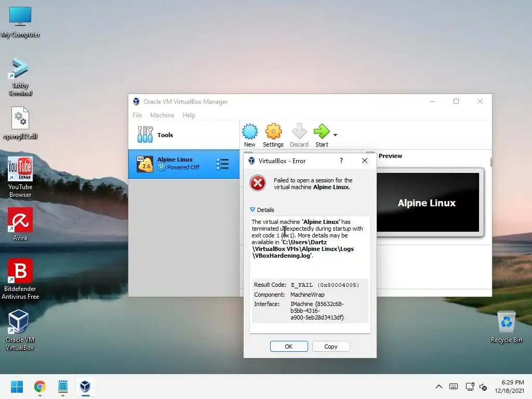Open the Windows Start menu
Image resolution: width=532 pixels, height=399 pixels.
17,387
